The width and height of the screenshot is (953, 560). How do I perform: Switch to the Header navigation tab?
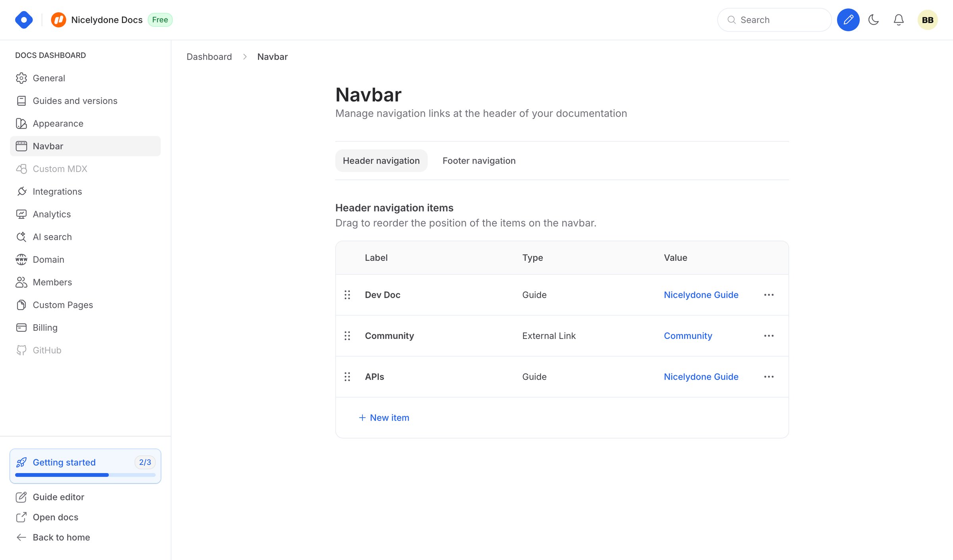[381, 161]
